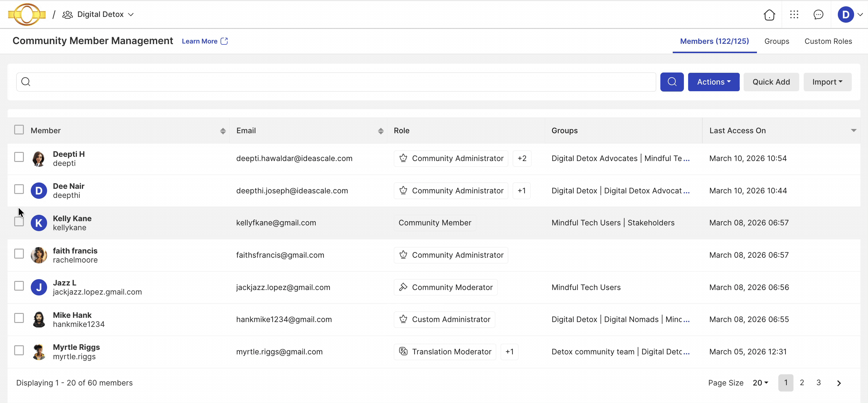The height and width of the screenshot is (403, 868).
Task: Tick the checkbox for Myrtle Riggs
Action: (19, 350)
